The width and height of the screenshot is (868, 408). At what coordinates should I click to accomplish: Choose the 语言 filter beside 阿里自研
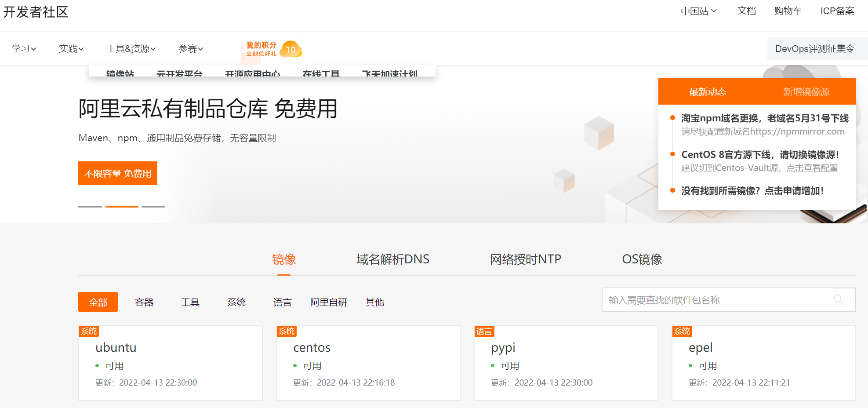click(x=283, y=302)
